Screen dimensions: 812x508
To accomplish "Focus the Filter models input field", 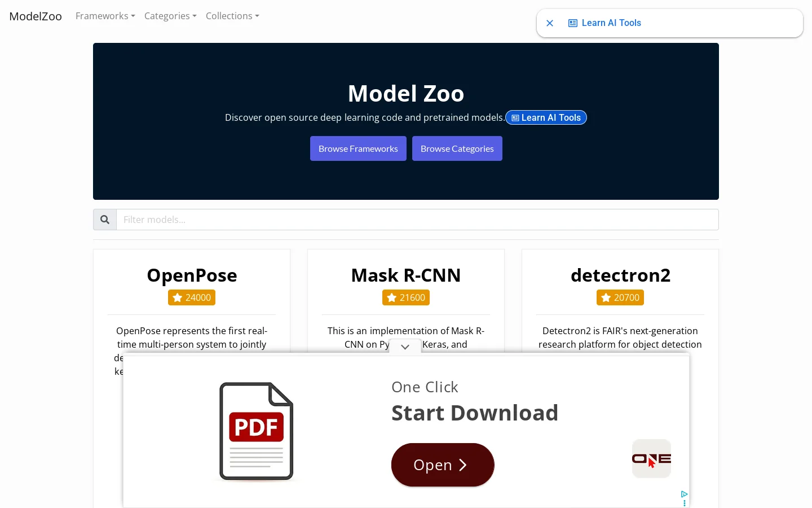I will click(x=417, y=220).
